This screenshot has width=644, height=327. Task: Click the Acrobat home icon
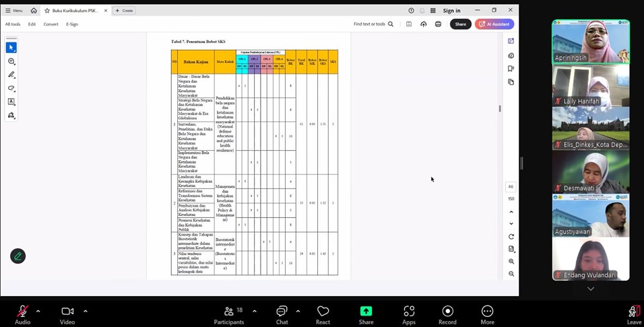click(x=34, y=11)
